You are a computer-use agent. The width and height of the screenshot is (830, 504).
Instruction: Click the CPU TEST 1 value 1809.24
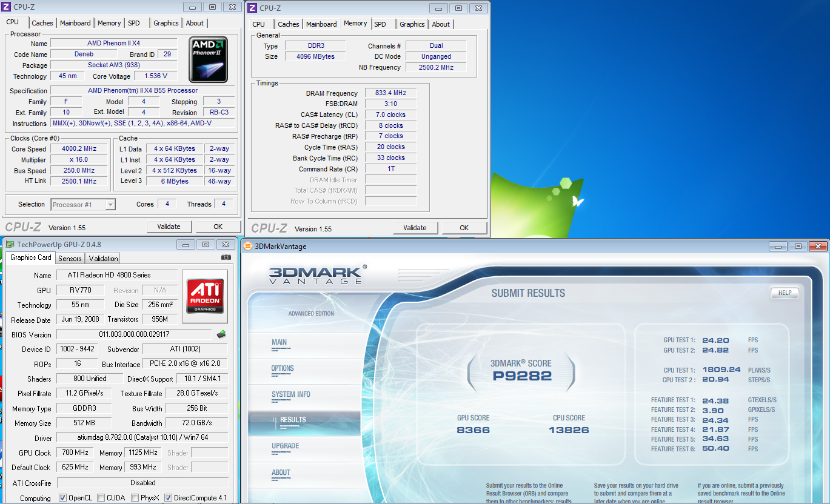[x=721, y=370]
